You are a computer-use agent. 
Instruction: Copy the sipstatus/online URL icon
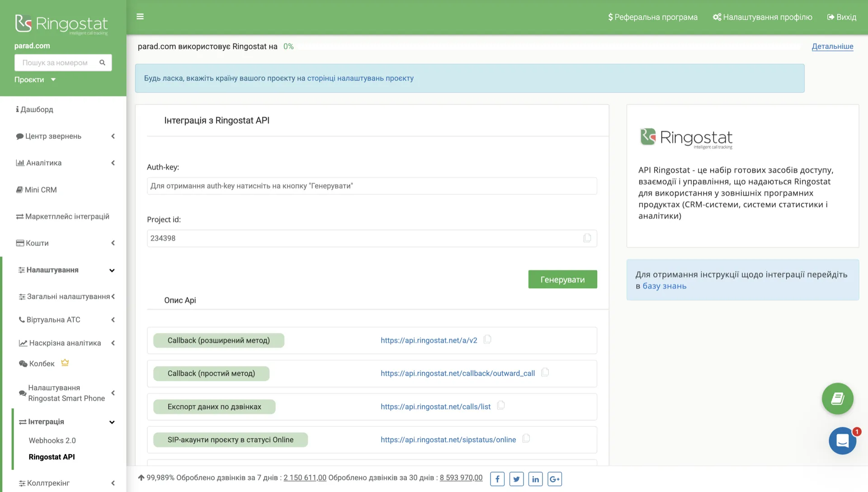[526, 439]
